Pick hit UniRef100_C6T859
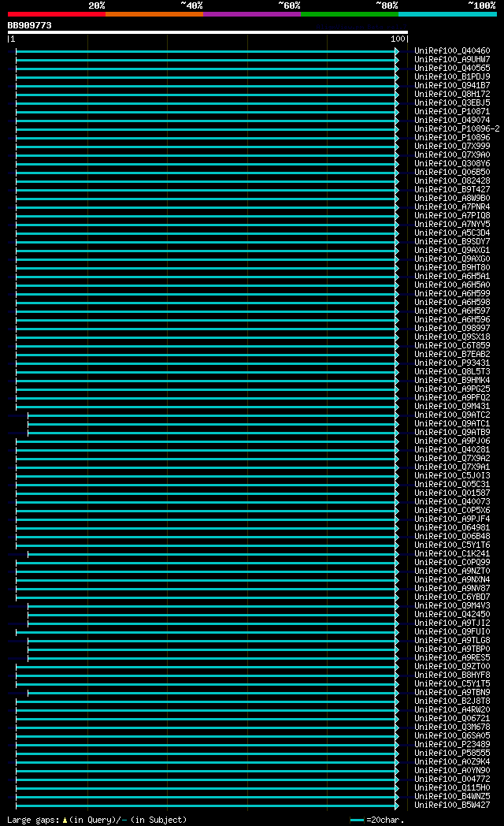Viewport: 504px width, 826px height. (x=452, y=345)
